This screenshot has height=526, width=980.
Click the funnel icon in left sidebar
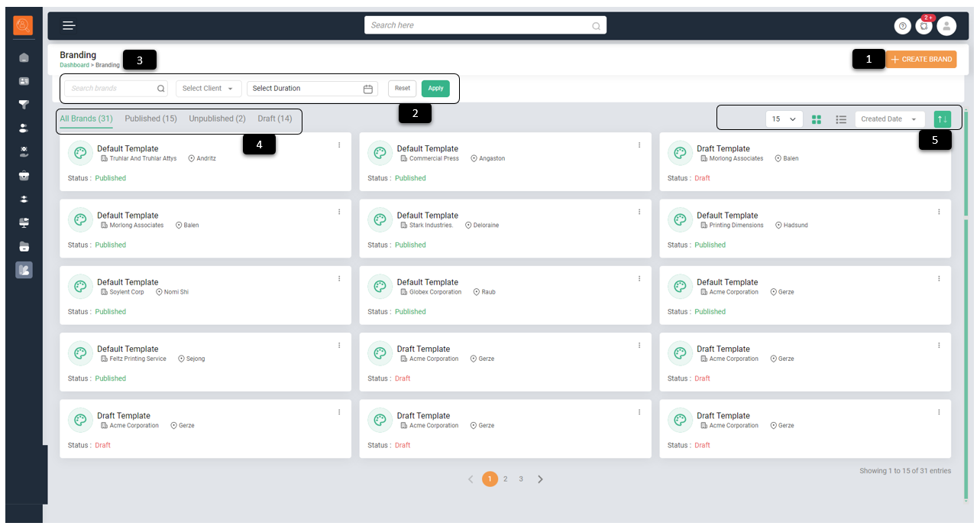tap(24, 105)
